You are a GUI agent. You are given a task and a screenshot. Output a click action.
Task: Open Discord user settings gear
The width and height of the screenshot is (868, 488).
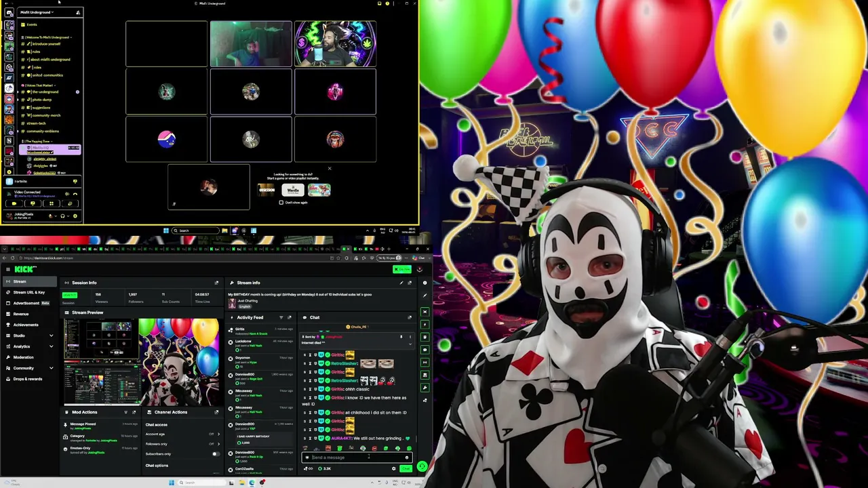(x=75, y=216)
